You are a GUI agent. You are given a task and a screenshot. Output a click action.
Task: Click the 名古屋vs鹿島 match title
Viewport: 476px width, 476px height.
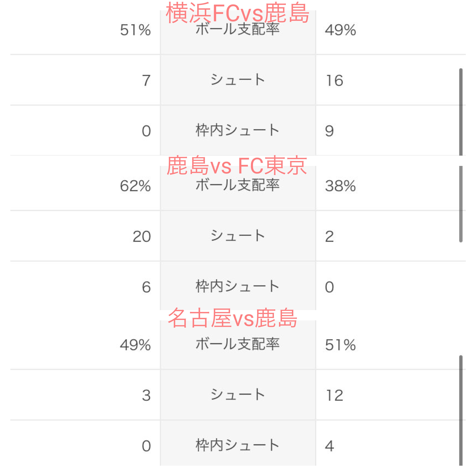(233, 318)
